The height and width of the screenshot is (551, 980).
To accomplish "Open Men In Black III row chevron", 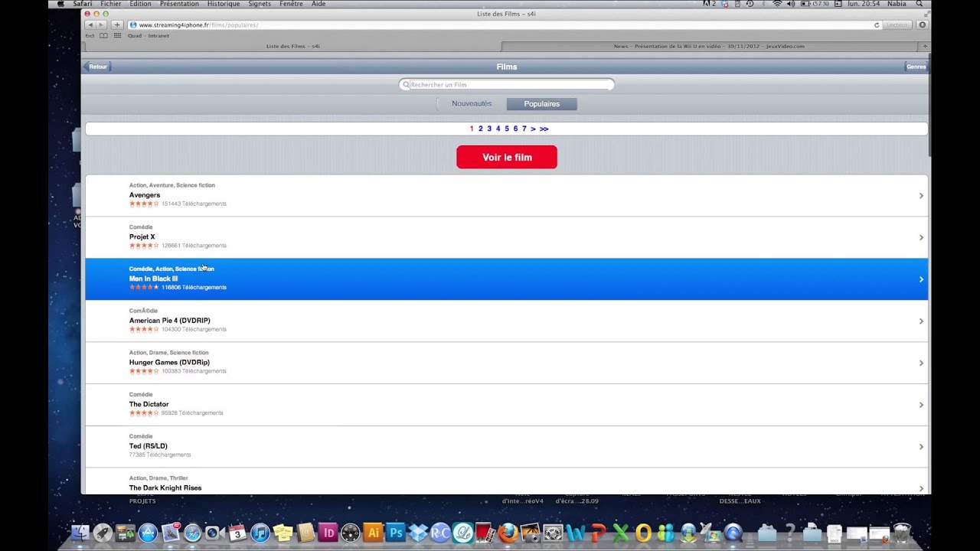I will pos(921,279).
